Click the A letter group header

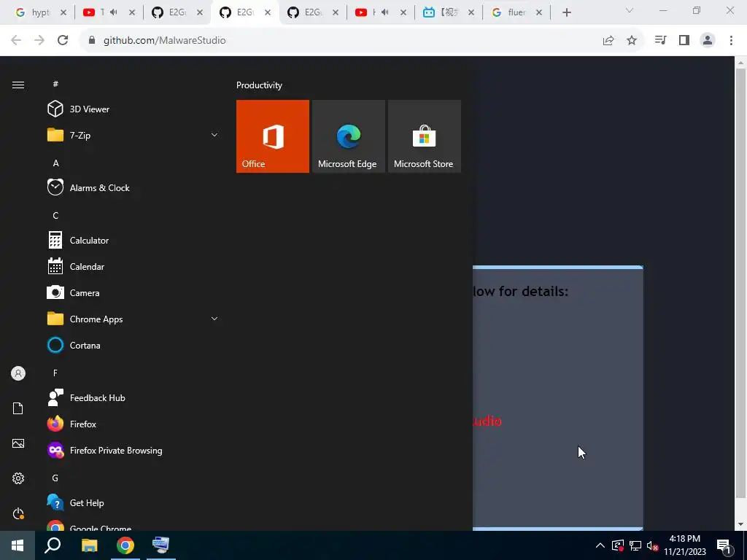click(x=55, y=163)
